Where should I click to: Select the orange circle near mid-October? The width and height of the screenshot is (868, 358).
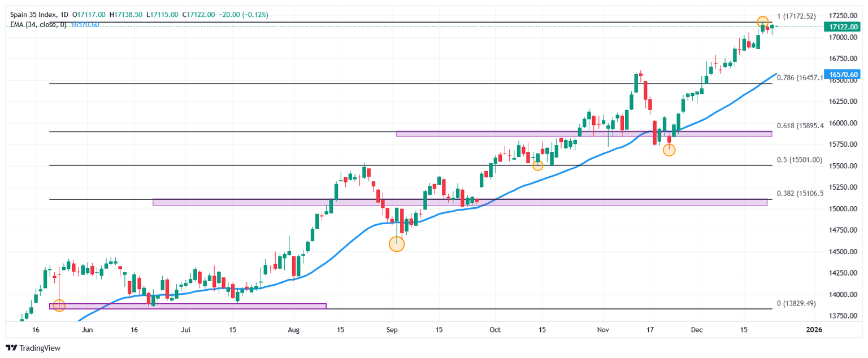537,165
